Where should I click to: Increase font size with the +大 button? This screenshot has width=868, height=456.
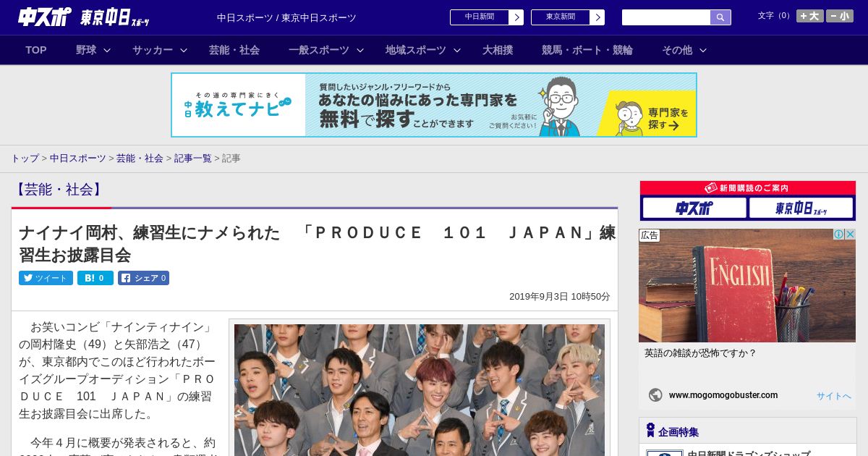tap(810, 16)
